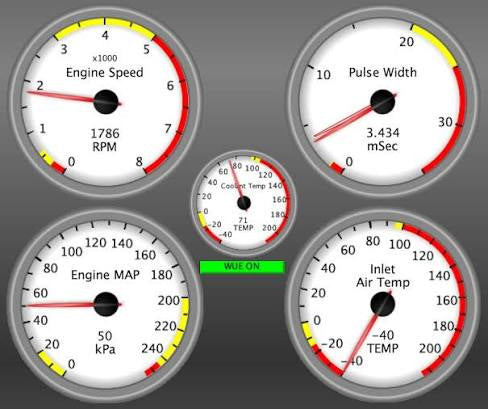Screen dimensions: 488x409
Task: Click the Engine MAP gauge center hub
Action: click(106, 304)
